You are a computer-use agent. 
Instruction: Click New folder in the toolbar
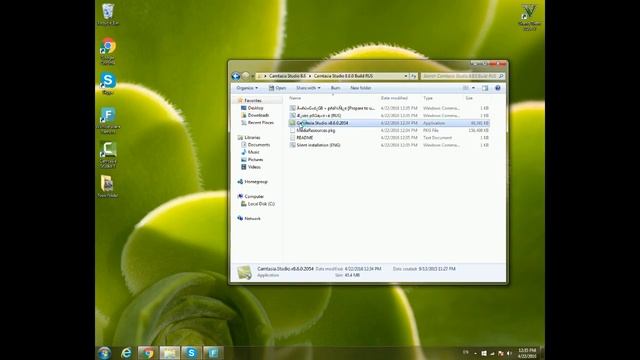[x=360, y=88]
